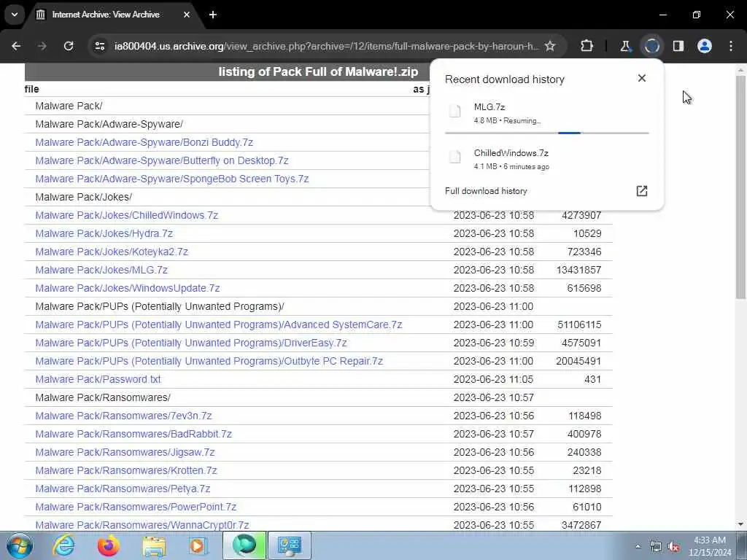747x560 pixels.
Task: Launch Internet Explorer from the taskbar
Action: point(63,545)
